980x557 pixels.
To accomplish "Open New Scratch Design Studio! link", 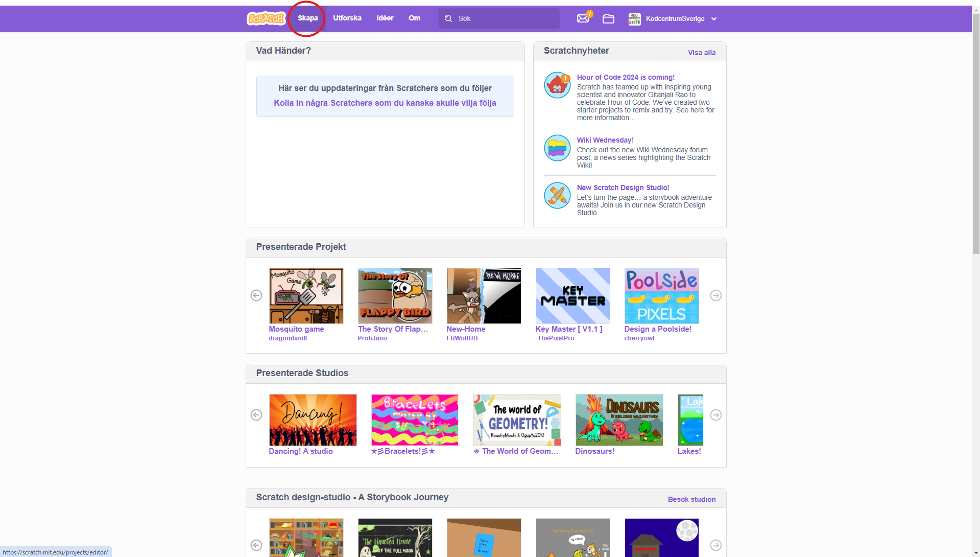I will [x=623, y=188].
